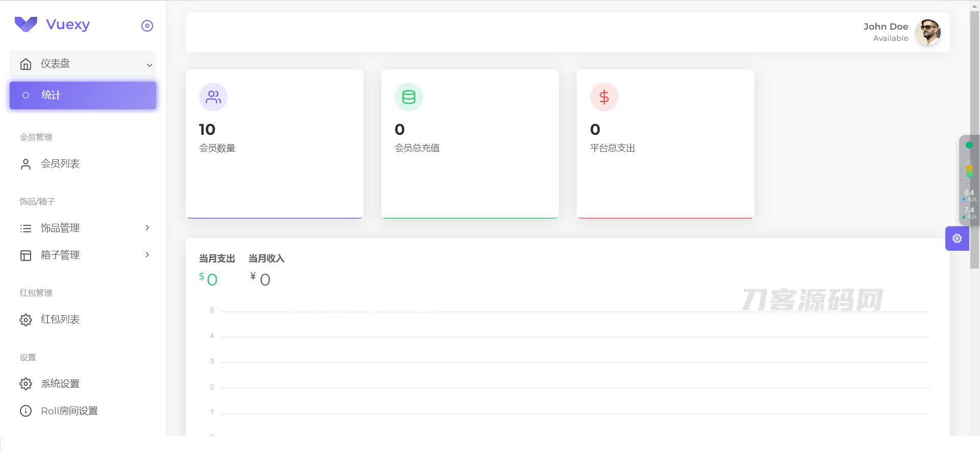Click the Vuexy brand name

coord(68,25)
